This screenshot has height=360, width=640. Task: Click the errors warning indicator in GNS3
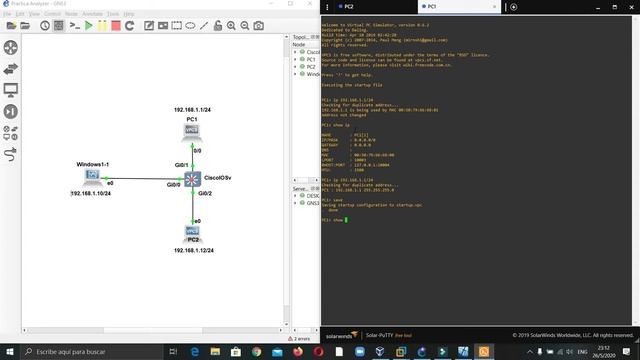coord(298,339)
